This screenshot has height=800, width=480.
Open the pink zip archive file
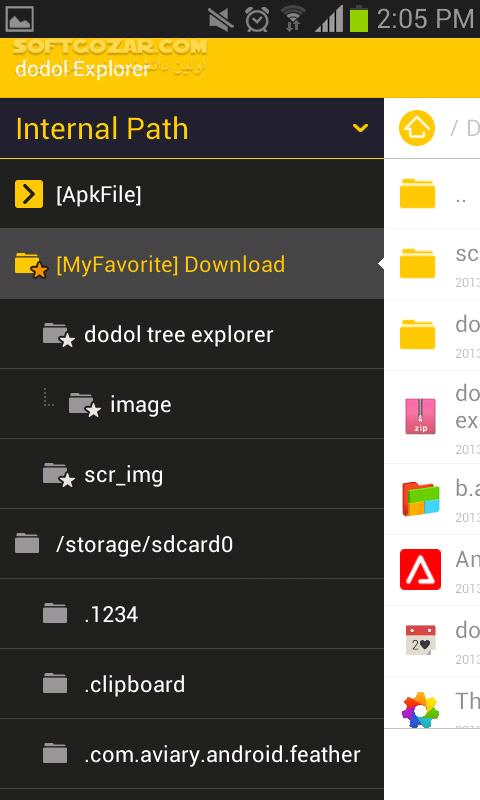(x=420, y=416)
